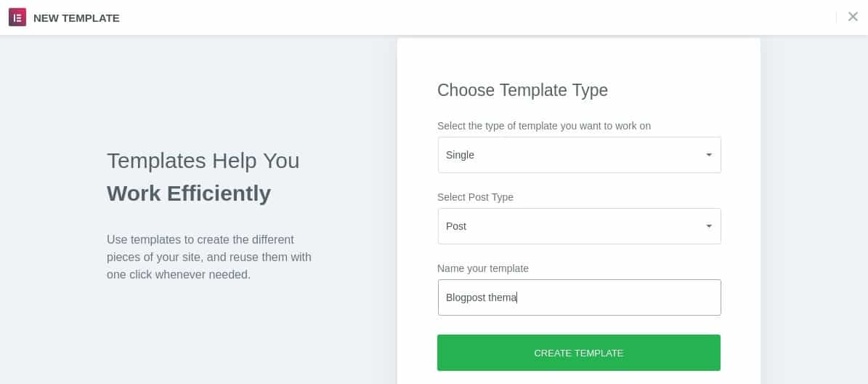Click the Elementor logo icon
Screen dimensions: 868x384
pyautogui.click(x=17, y=17)
